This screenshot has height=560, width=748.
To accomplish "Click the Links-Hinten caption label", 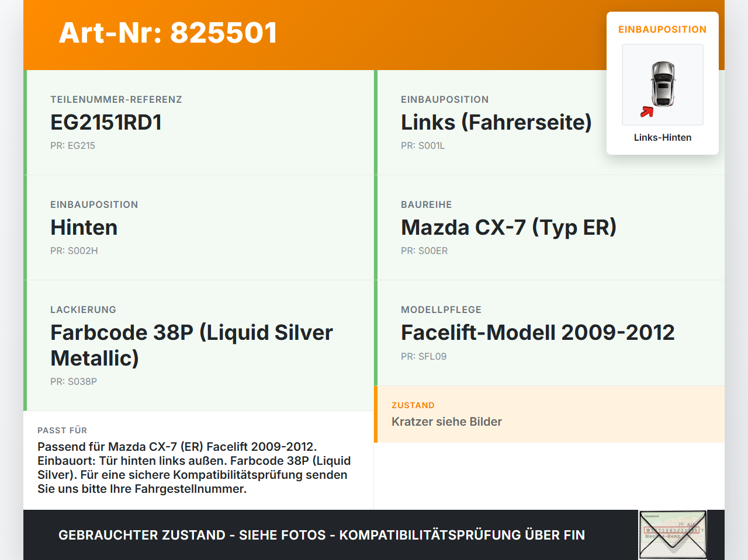I will coord(663,137).
